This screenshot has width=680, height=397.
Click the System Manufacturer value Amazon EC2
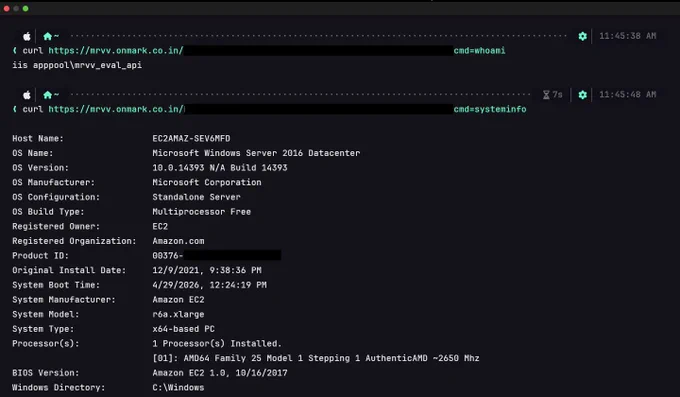(x=178, y=300)
